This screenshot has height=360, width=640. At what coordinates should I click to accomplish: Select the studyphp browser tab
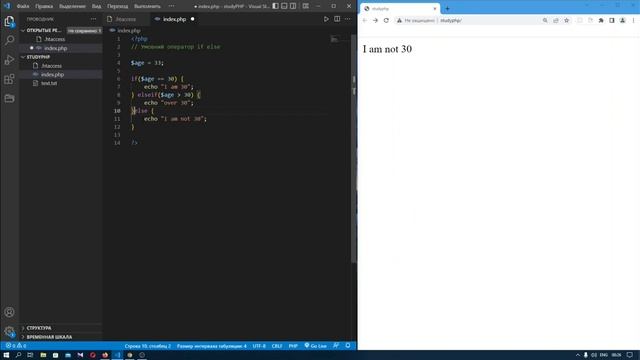pyautogui.click(x=400, y=9)
